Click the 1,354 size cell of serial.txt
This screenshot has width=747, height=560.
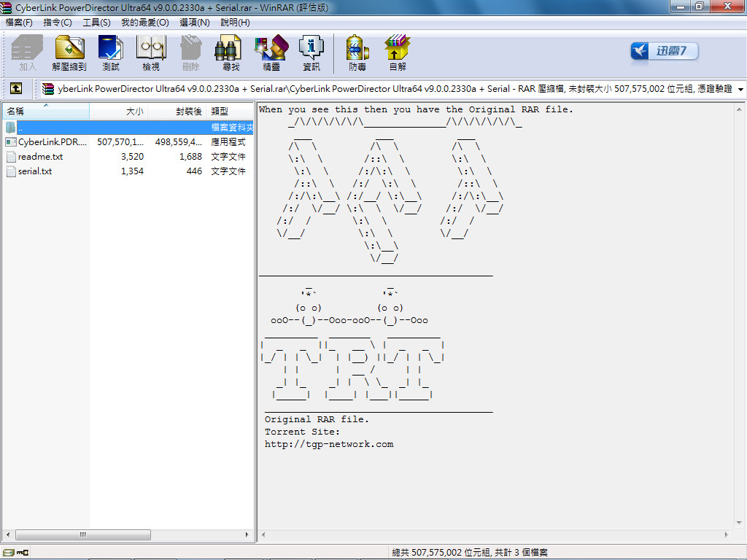132,171
